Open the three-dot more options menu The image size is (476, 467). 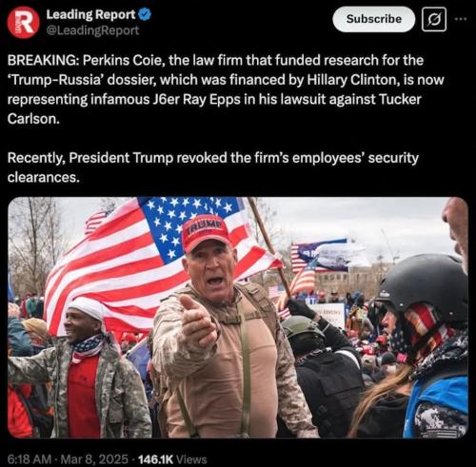coord(461,19)
